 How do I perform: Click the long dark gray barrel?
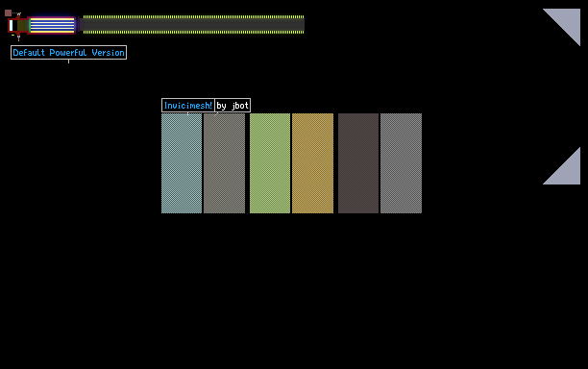[x=192, y=25]
